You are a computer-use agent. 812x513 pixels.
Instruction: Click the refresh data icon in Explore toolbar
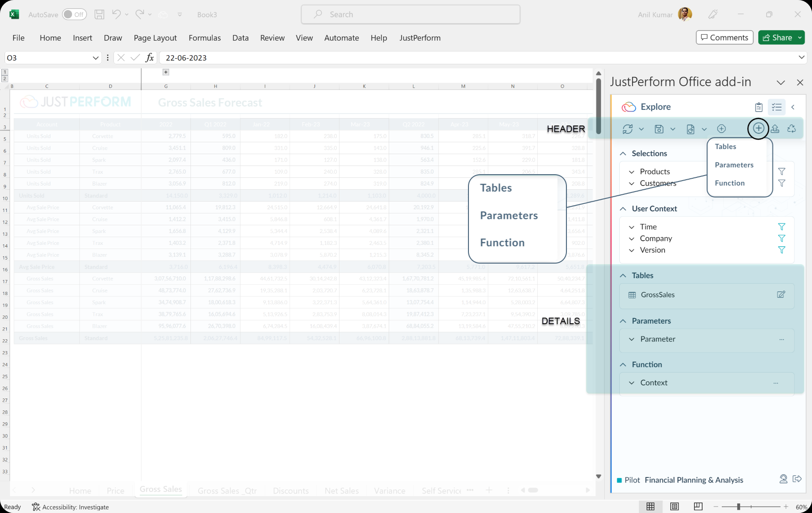(x=627, y=129)
